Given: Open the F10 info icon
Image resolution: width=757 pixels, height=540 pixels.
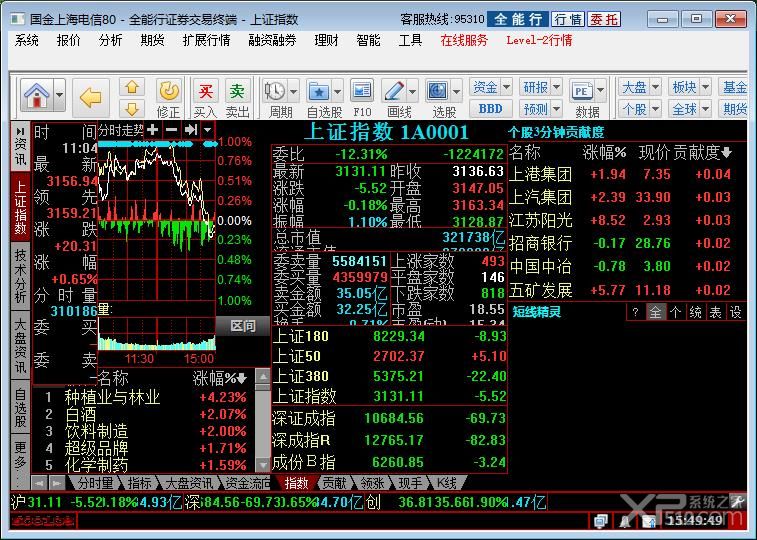Looking at the screenshot, I should [x=362, y=91].
